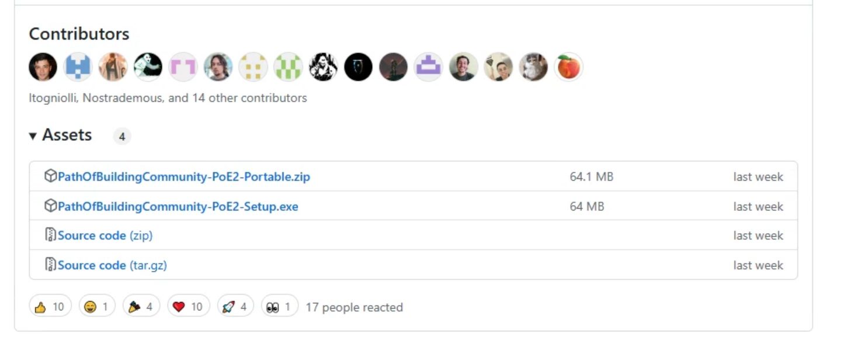The height and width of the screenshot is (350, 868).
Task: Toggle the heart reaction
Action: pyautogui.click(x=188, y=307)
